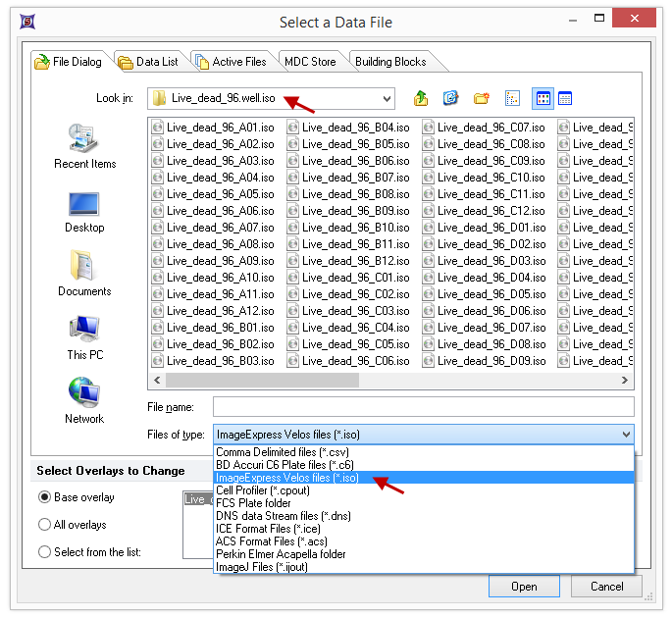Image resolution: width=672 pixels, height=618 pixels.
Task: Expand the Look in folder dropdown
Action: click(385, 98)
